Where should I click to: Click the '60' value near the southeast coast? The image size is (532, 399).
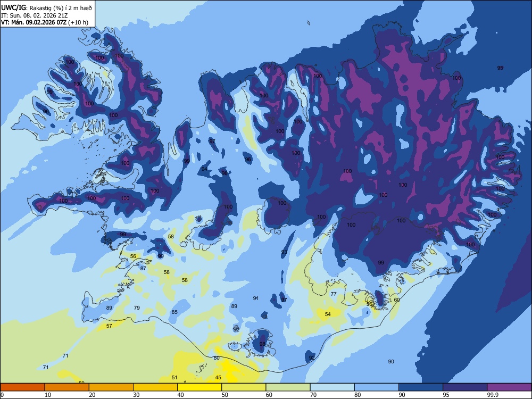(397, 300)
